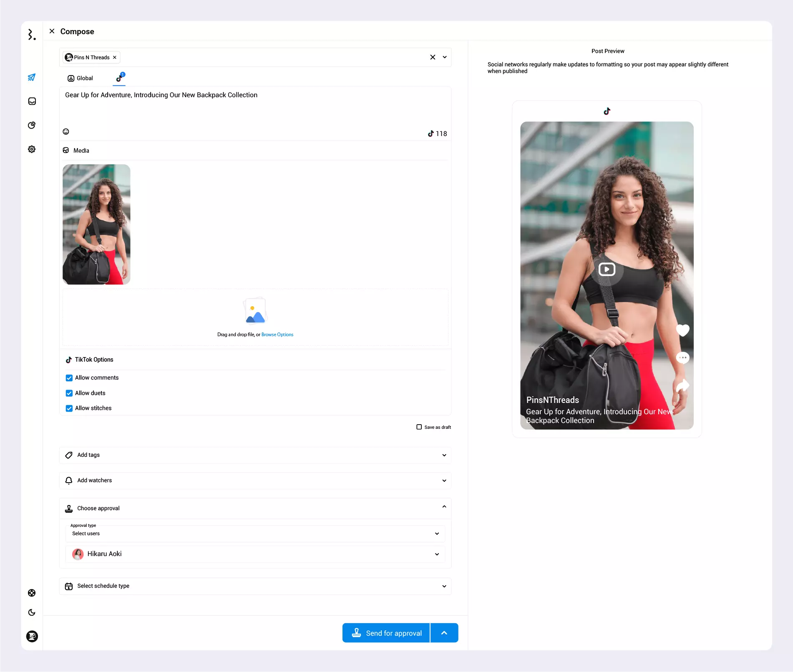This screenshot has width=793, height=672.
Task: Play the video in post preview
Action: coord(607,269)
